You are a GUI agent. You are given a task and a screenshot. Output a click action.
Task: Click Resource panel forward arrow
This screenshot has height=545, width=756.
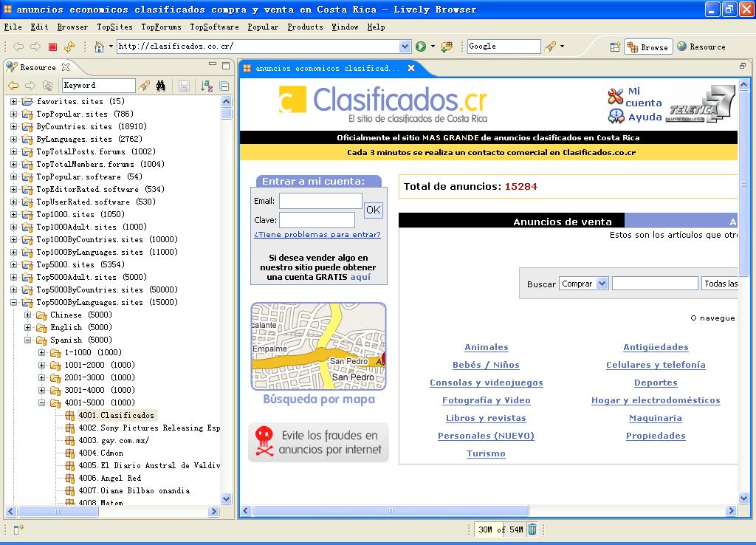click(x=30, y=86)
